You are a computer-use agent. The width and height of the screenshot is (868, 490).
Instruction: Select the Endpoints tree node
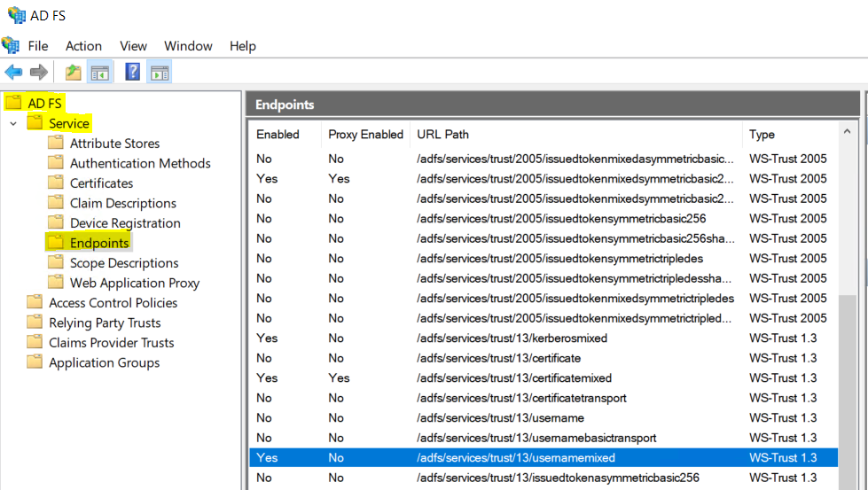99,243
